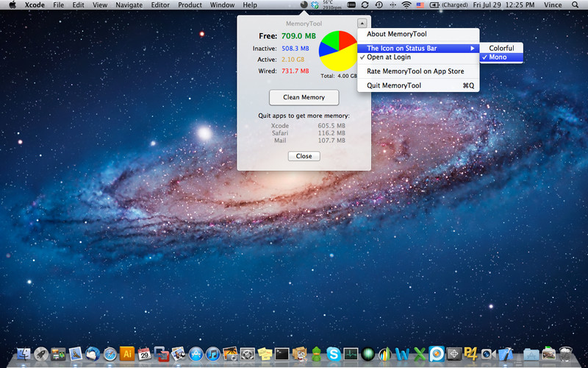The width and height of the screenshot is (588, 368).
Task: Select Quit MemoryTool menu entry
Action: coord(418,85)
